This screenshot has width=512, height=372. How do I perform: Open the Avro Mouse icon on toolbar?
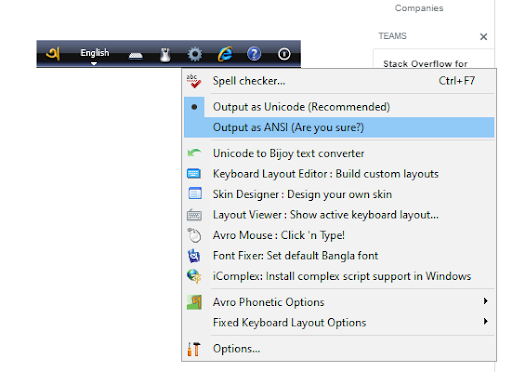point(165,55)
